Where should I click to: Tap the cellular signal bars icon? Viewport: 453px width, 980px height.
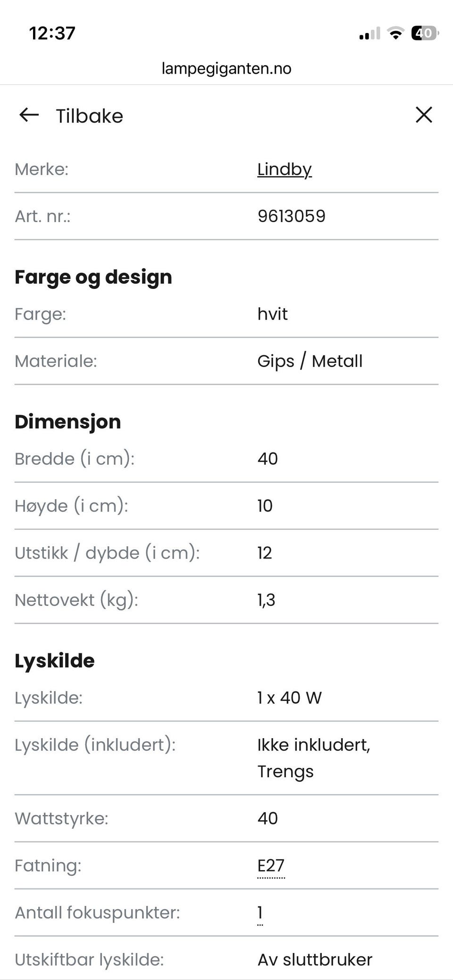[369, 33]
